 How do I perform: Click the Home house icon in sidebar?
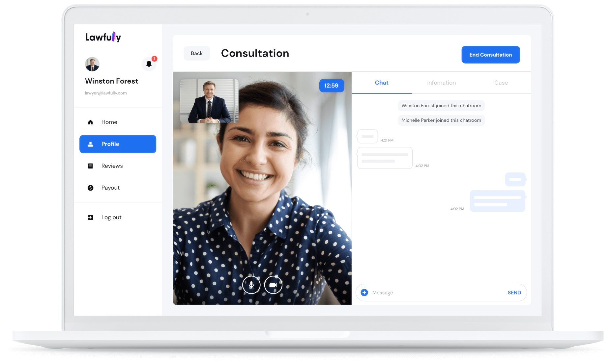click(x=91, y=122)
